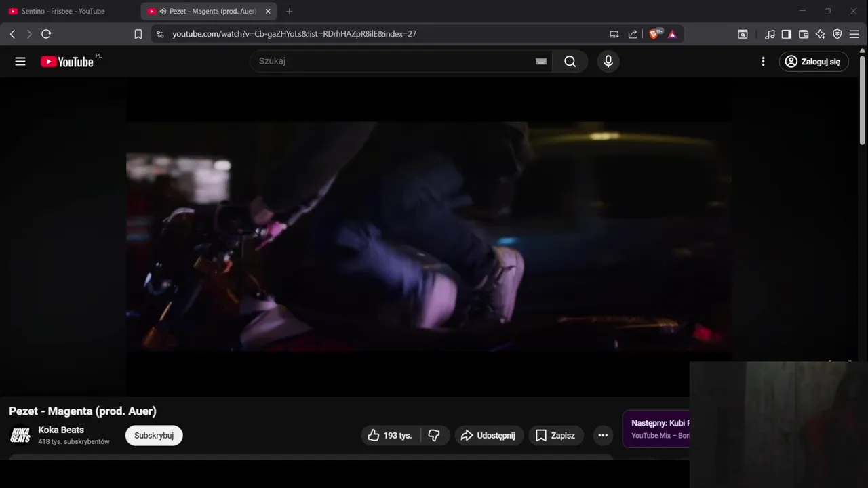The image size is (868, 488).
Task: Open Brave Rewards triangle icon
Action: pos(672,34)
